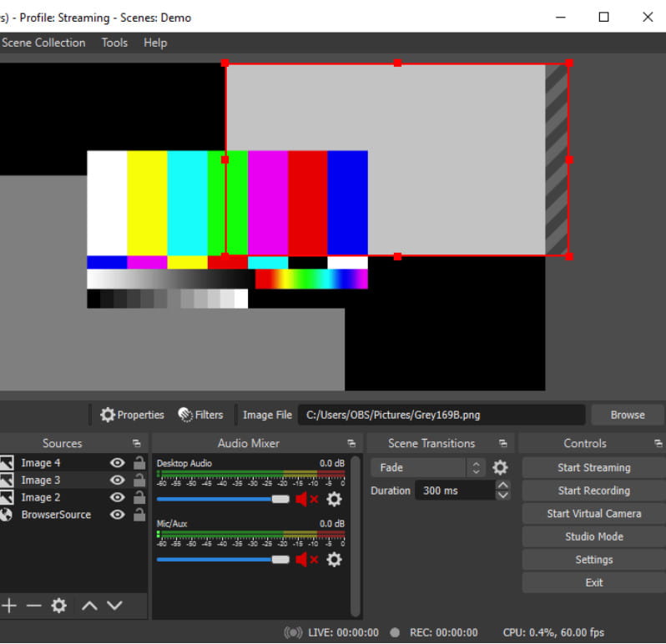Click the Image 4 source type icon
This screenshot has height=644, width=666.
[7, 462]
